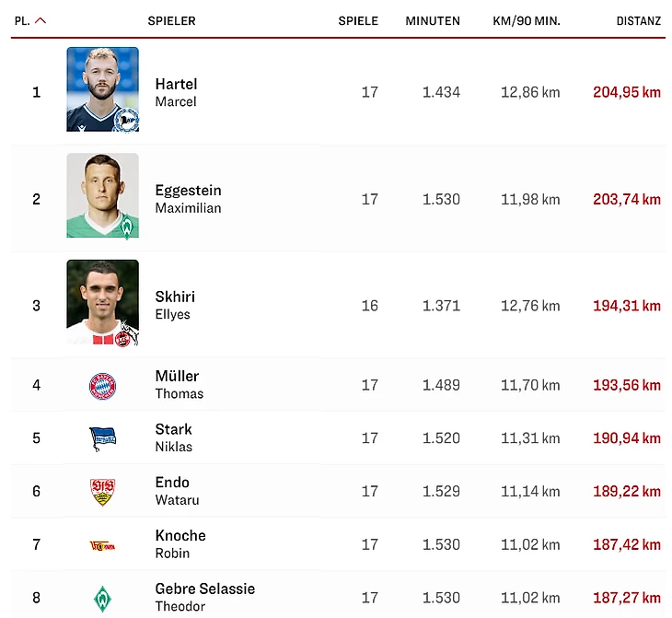This screenshot has width=672, height=618.
Task: Click the FC Bayern München club crest
Action: pyautogui.click(x=102, y=386)
